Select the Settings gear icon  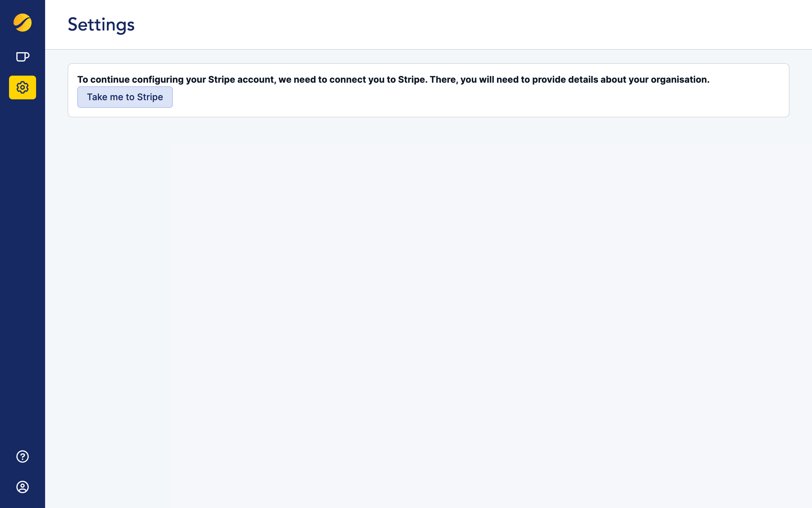click(23, 87)
